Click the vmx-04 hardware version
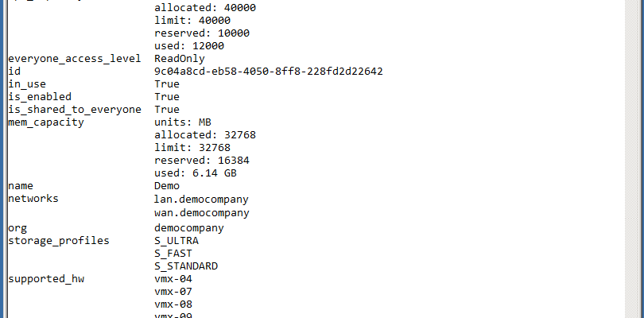Image resolution: width=644 pixels, height=318 pixels. click(173, 279)
